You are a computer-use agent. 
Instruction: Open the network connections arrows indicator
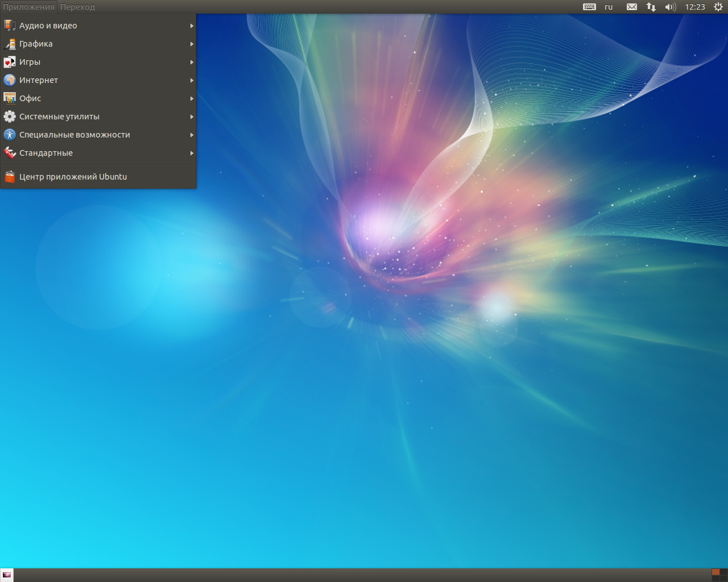[x=651, y=7]
